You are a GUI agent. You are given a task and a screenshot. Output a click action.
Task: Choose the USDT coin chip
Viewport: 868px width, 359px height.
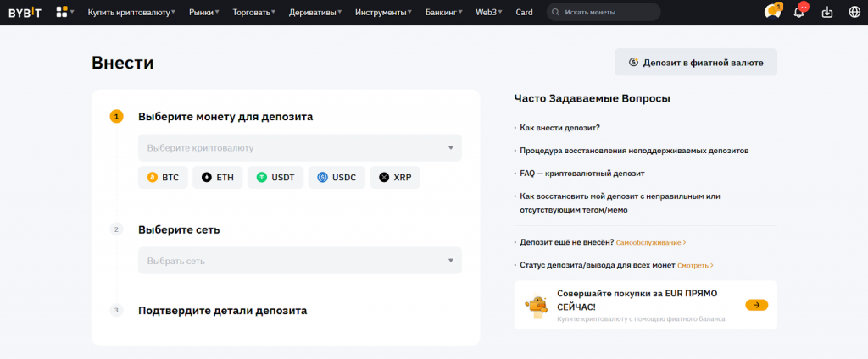click(x=275, y=178)
